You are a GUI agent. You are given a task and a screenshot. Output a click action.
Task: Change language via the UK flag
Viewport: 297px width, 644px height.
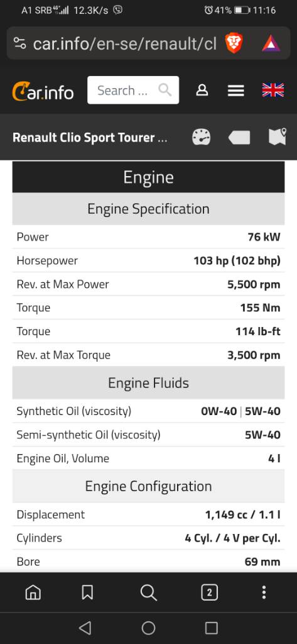(273, 90)
